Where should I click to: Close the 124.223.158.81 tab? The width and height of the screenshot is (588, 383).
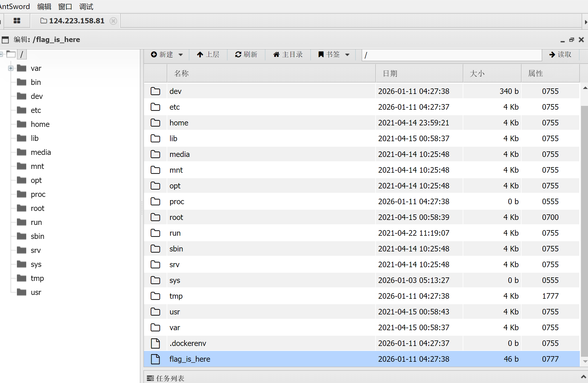click(113, 21)
